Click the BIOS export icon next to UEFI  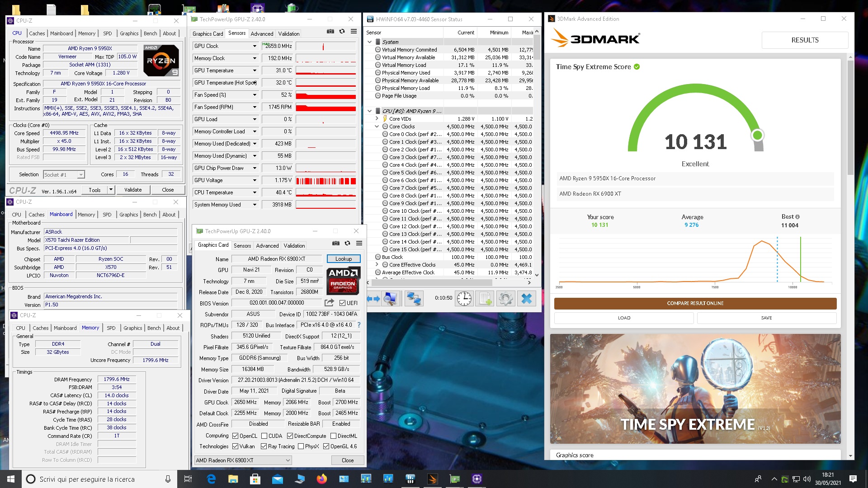pyautogui.click(x=329, y=303)
